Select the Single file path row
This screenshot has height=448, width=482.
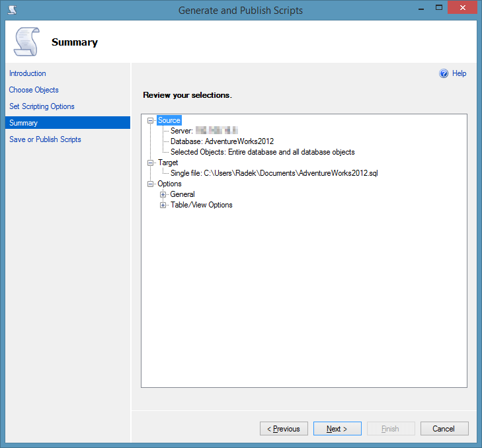click(x=274, y=173)
